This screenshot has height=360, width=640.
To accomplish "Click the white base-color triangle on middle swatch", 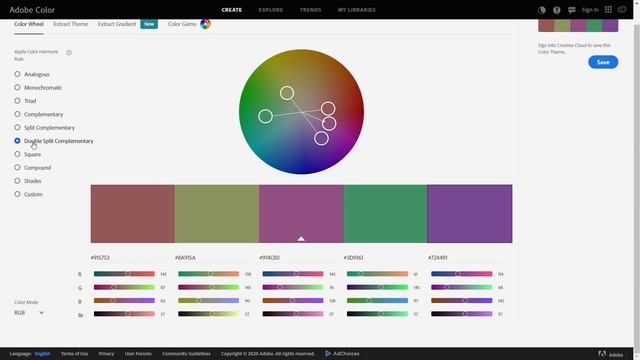I will [301, 238].
